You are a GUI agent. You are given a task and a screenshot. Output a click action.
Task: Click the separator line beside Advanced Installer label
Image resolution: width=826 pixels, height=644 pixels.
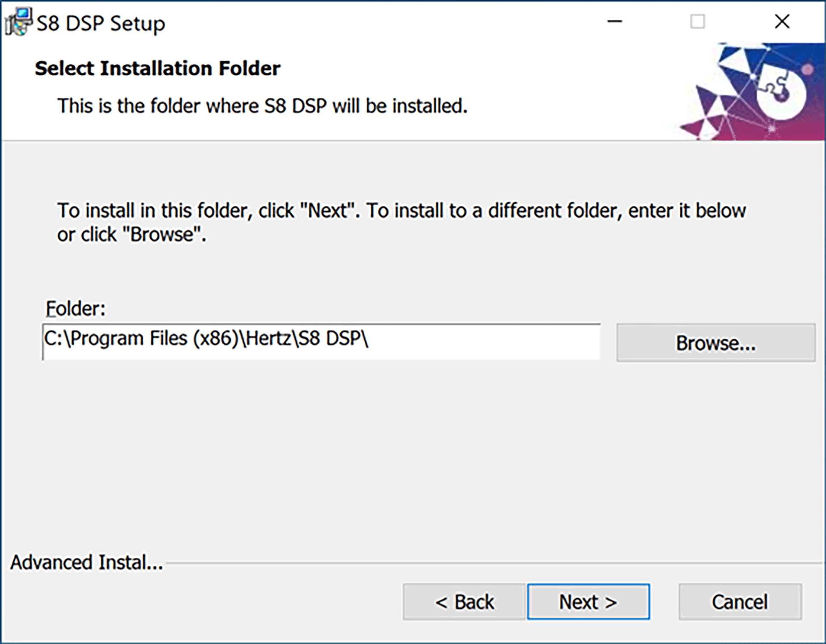point(494,563)
